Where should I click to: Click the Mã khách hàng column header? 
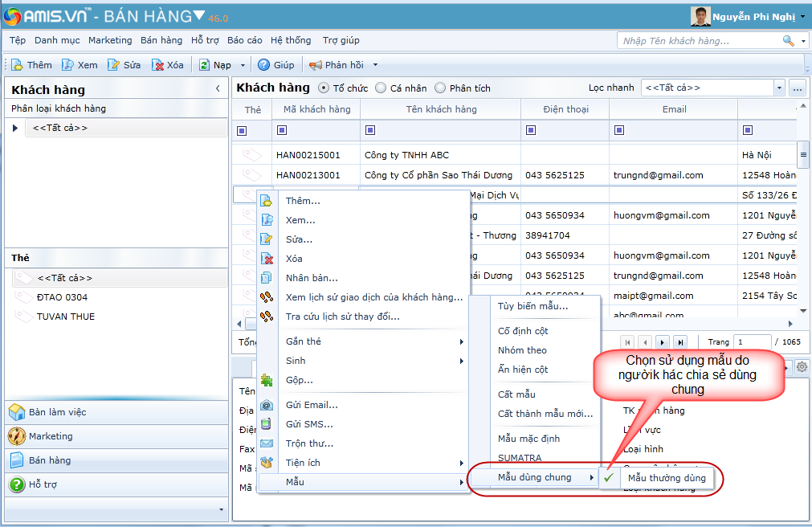click(317, 109)
